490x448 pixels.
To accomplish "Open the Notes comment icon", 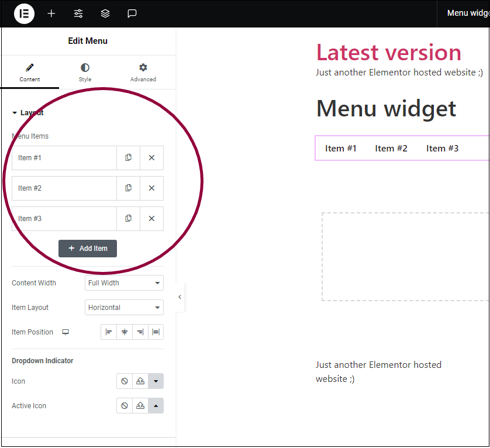I will 132,13.
